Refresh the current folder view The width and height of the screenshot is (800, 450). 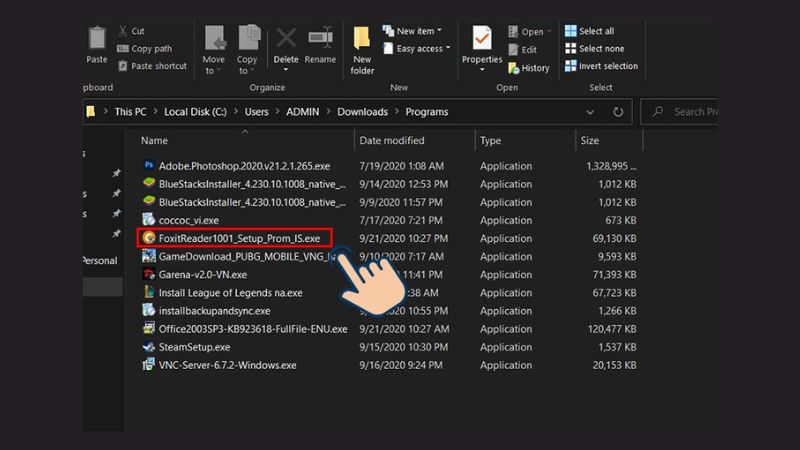pyautogui.click(x=618, y=112)
